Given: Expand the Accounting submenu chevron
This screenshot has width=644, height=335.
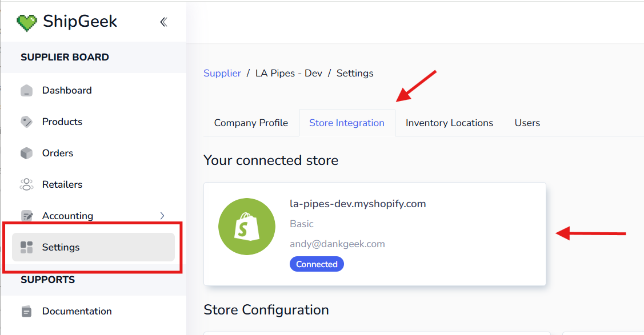Looking at the screenshot, I should (162, 216).
